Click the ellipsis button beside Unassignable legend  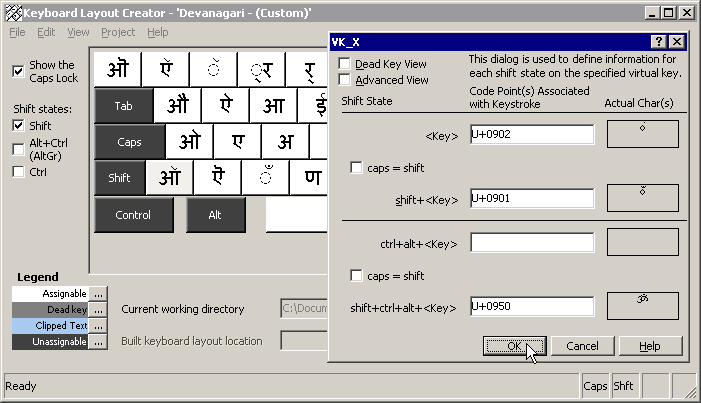coord(98,342)
